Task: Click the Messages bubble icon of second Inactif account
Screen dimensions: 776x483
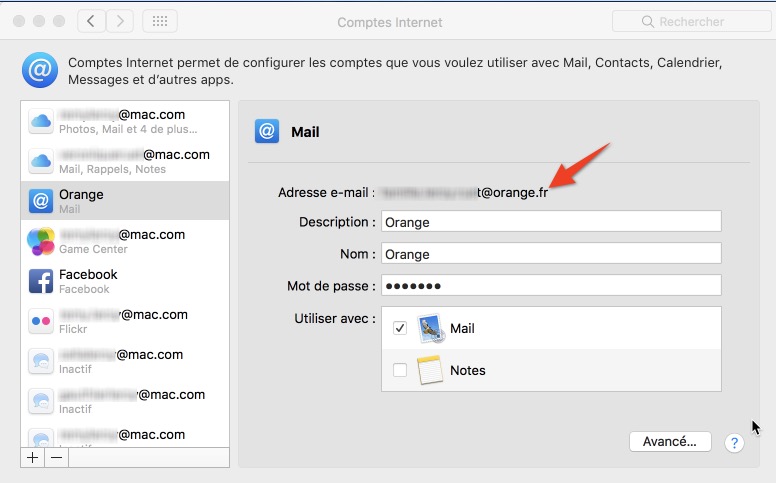Action: (x=41, y=401)
